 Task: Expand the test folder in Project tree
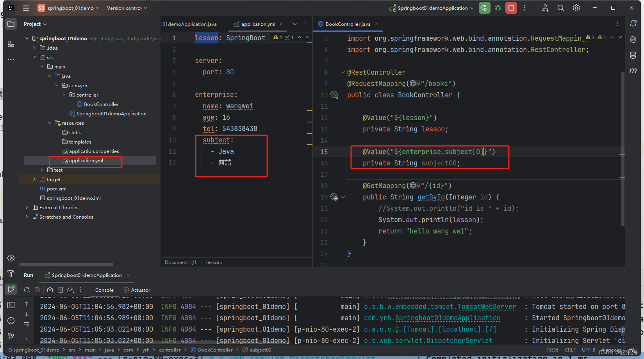pyautogui.click(x=42, y=170)
